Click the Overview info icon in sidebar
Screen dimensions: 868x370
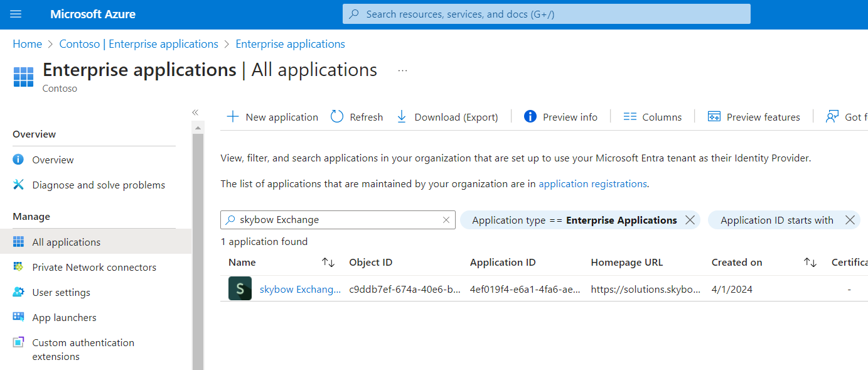[19, 160]
